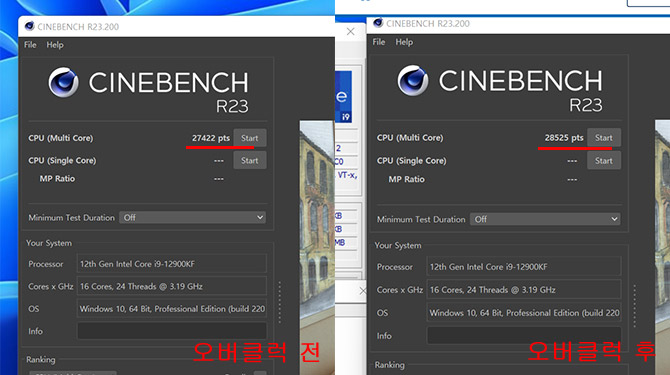Open File menu in right Cinebench window
Screen dimensions: 670x375
(379, 42)
